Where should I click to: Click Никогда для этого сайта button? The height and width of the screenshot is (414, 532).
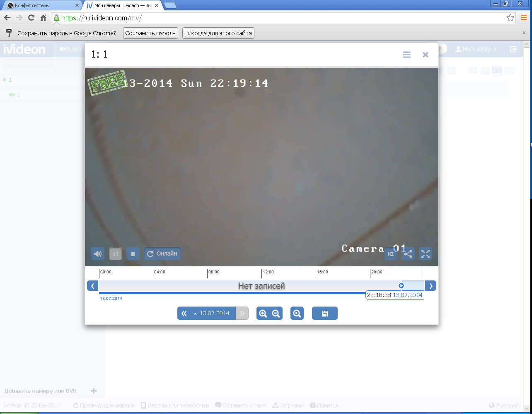click(x=218, y=33)
